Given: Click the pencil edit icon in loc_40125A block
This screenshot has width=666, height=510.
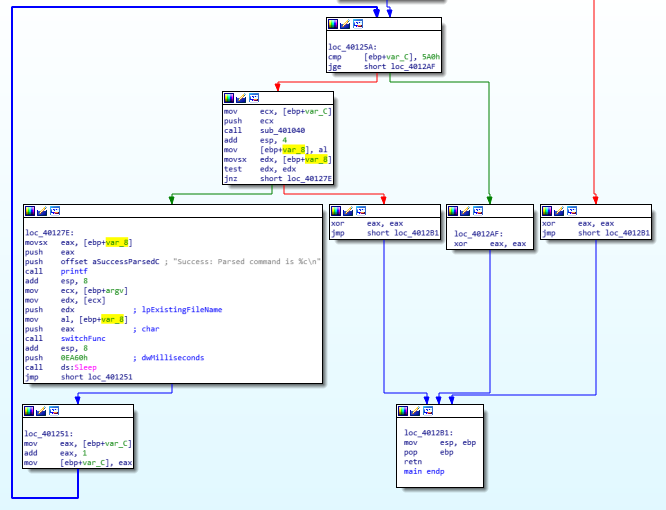Looking at the screenshot, I should 345,24.
